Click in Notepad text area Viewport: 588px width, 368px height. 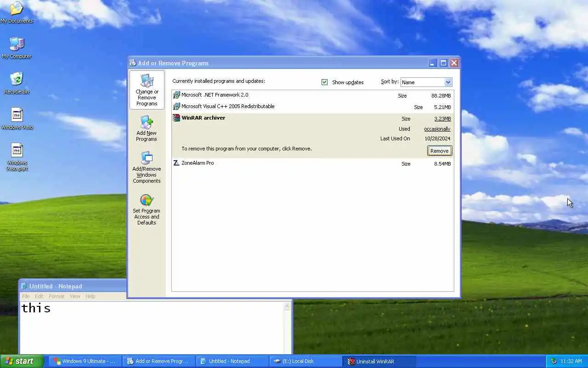(x=152, y=328)
